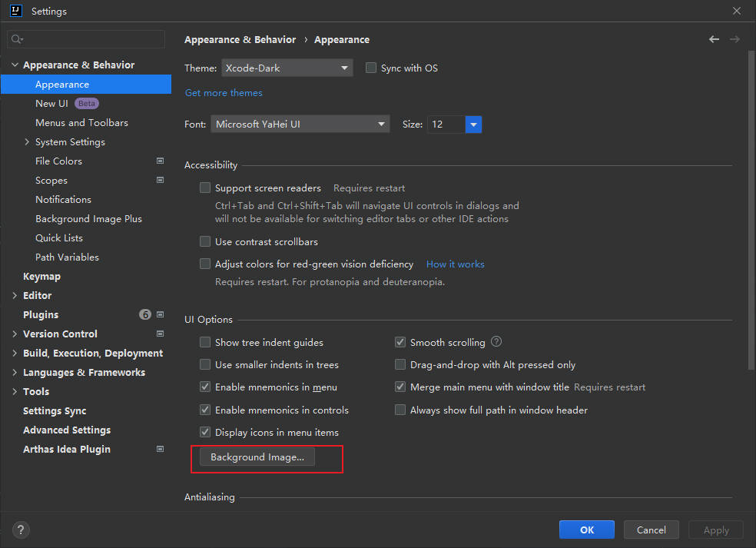
Task: Open help via question mark button
Action: click(x=21, y=530)
